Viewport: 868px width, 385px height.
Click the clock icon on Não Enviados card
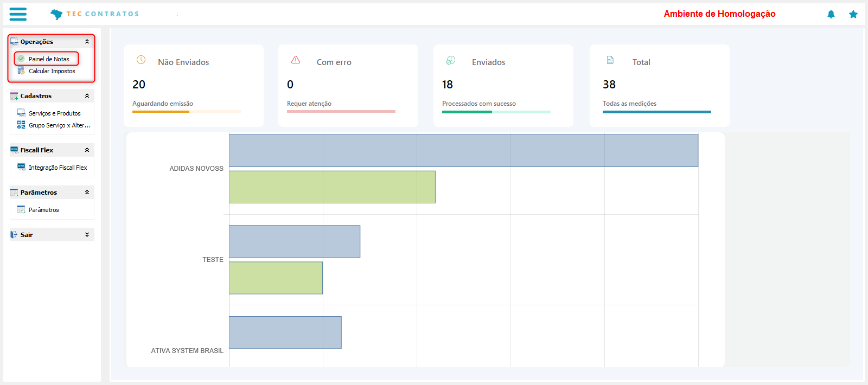click(141, 60)
